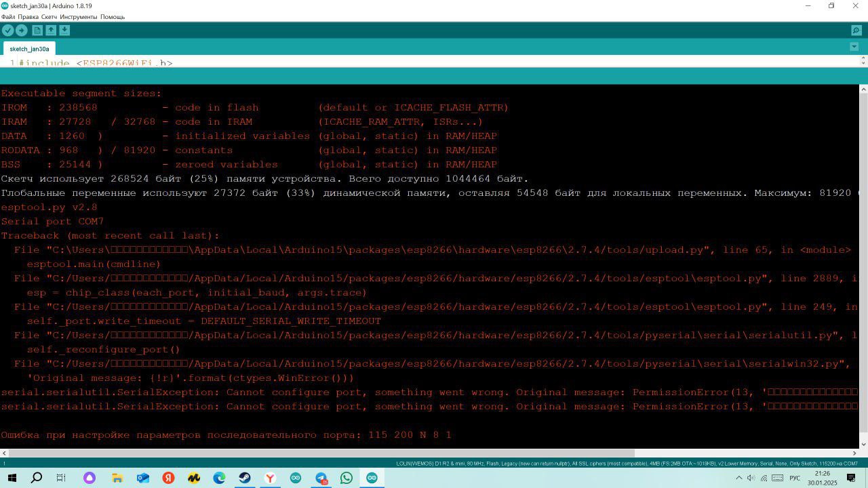Click the LOLIN(WEMOS) D1 R2 board status text
Viewport: 868px width, 488px height.
tap(627, 464)
